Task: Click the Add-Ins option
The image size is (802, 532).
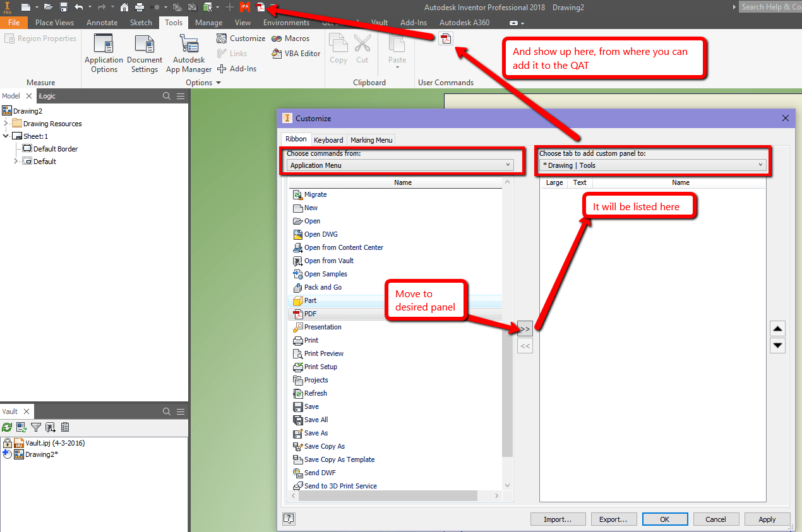Action: [x=237, y=68]
